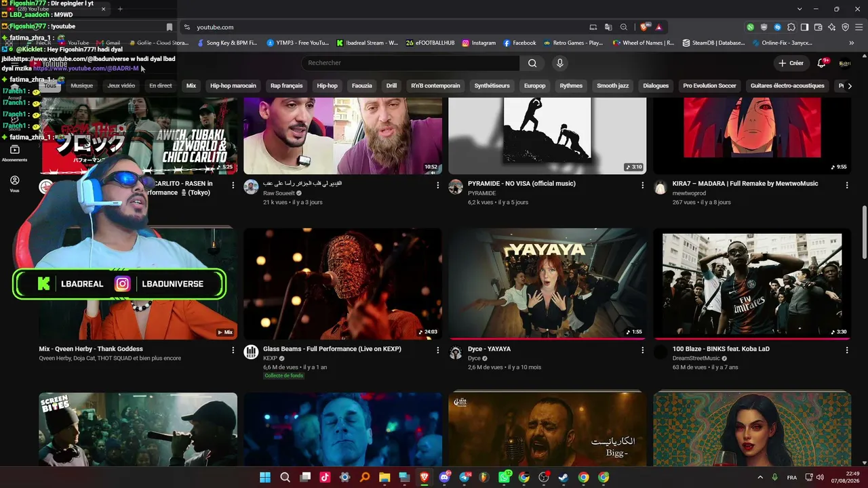Open Discord from the taskbar
Image resolution: width=868 pixels, height=488 pixels.
[445, 477]
